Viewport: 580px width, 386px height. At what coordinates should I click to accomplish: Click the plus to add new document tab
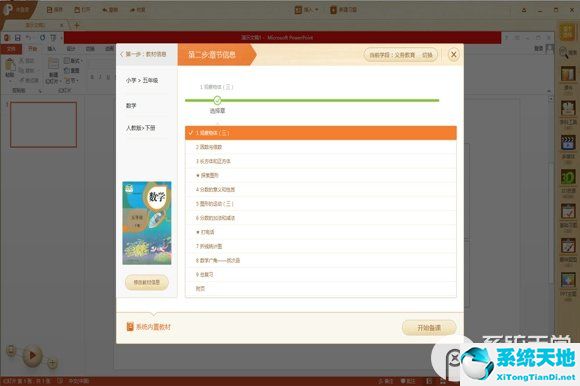77,26
